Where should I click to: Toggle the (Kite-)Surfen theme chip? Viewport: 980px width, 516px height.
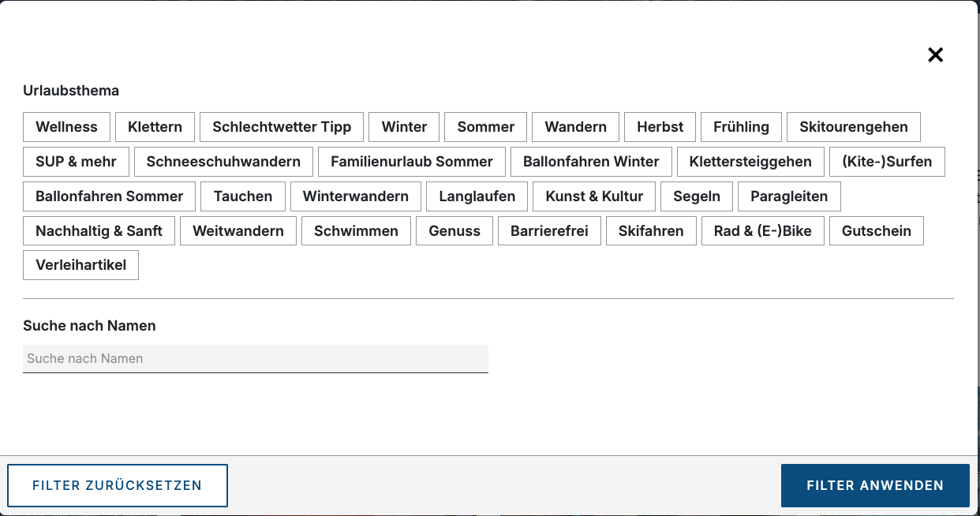click(887, 162)
